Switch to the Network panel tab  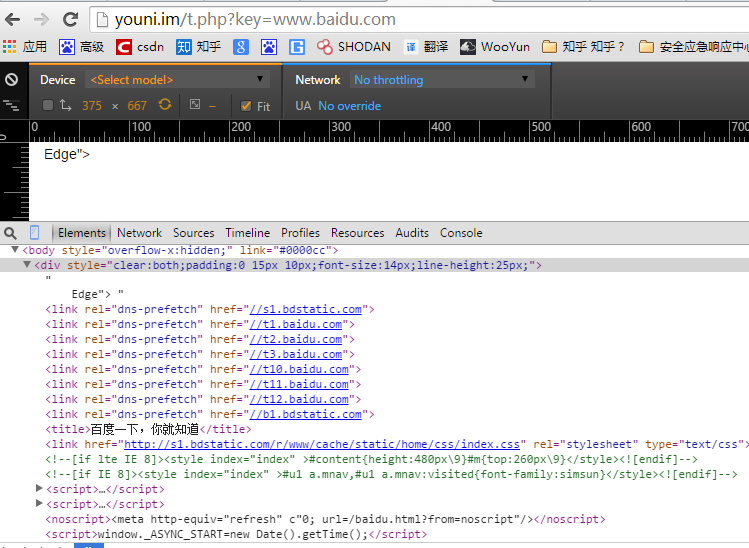point(139,233)
